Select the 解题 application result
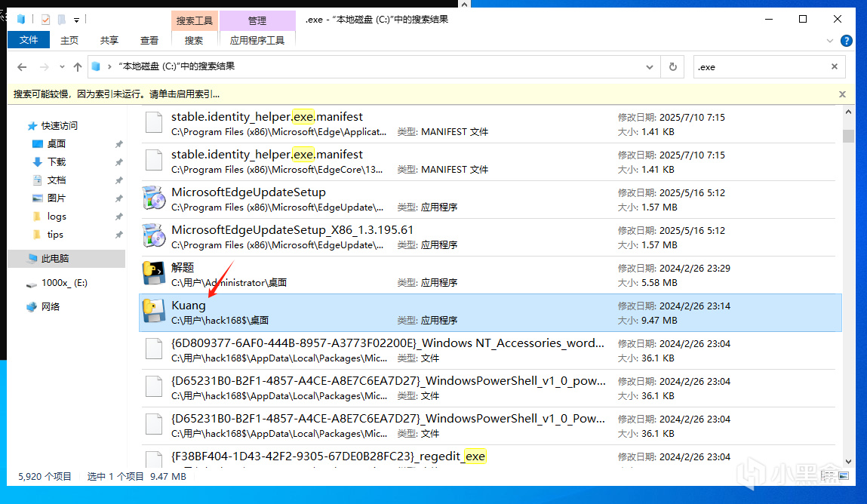This screenshot has height=504, width=867. pos(488,275)
